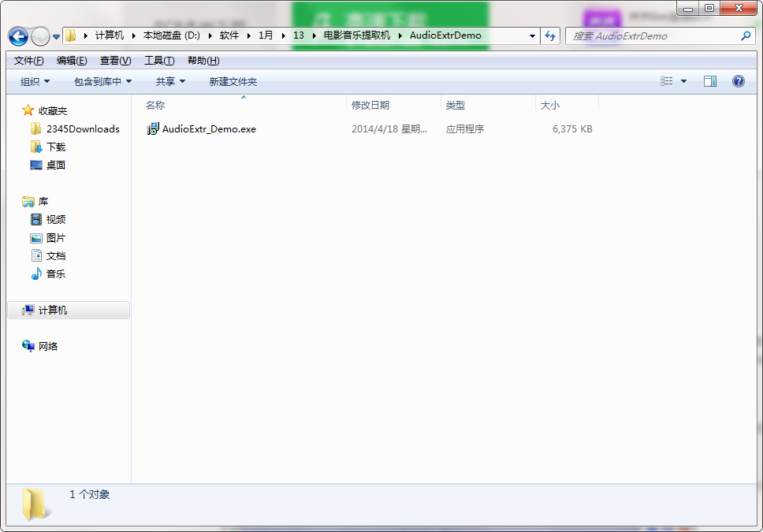Select 软件 breadcrumb segment
This screenshot has width=763, height=532.
pos(229,35)
